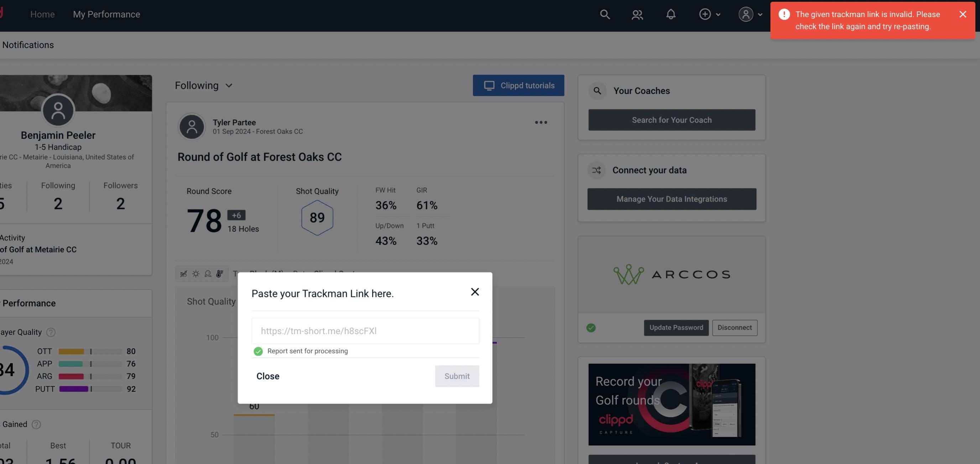Select the Home menu item
The height and width of the screenshot is (464, 980).
point(42,14)
